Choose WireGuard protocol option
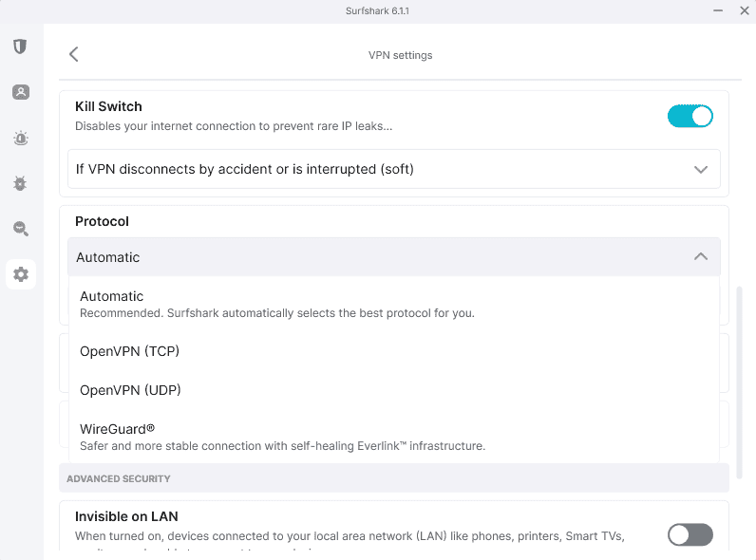 click(394, 438)
